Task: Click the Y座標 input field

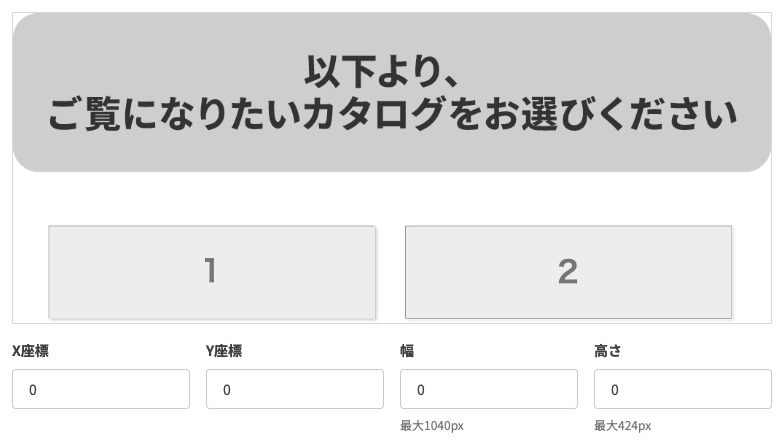Action: (x=295, y=389)
